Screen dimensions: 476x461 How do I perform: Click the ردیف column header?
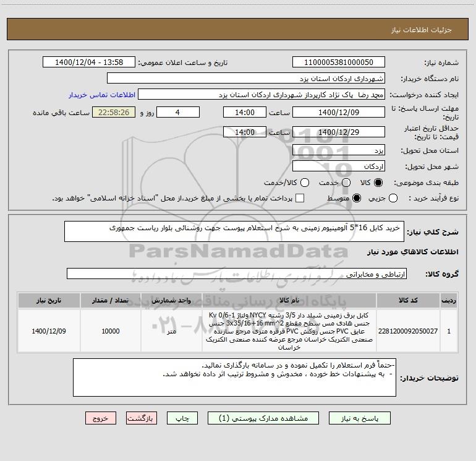[x=449, y=300]
